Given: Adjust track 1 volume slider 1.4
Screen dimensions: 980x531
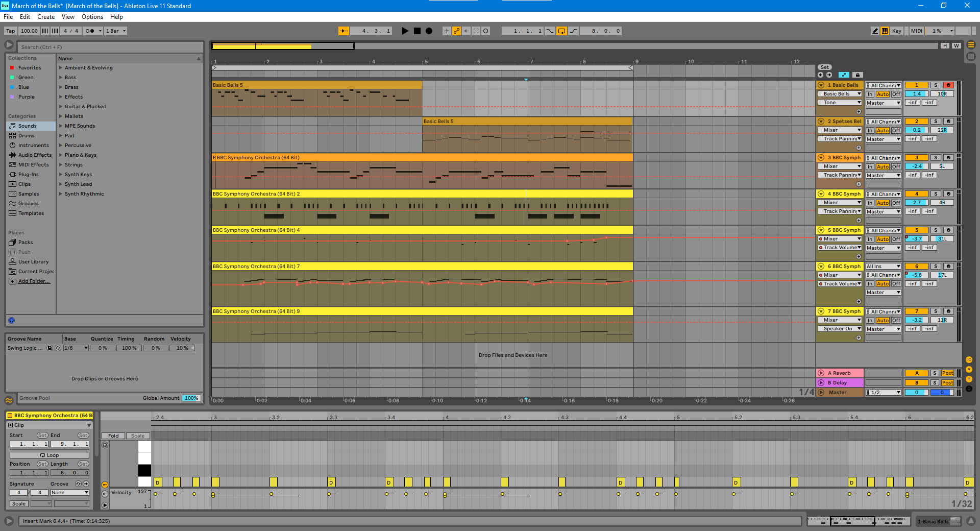Looking at the screenshot, I should pos(917,94).
